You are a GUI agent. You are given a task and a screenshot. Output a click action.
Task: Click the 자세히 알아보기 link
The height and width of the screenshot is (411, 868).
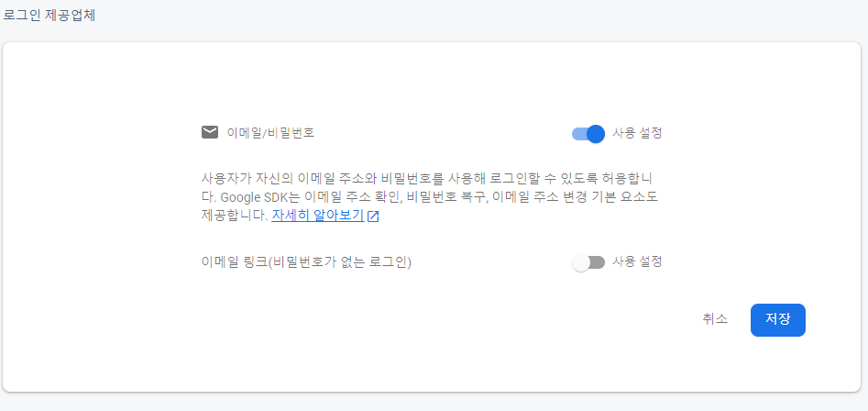click(x=317, y=216)
